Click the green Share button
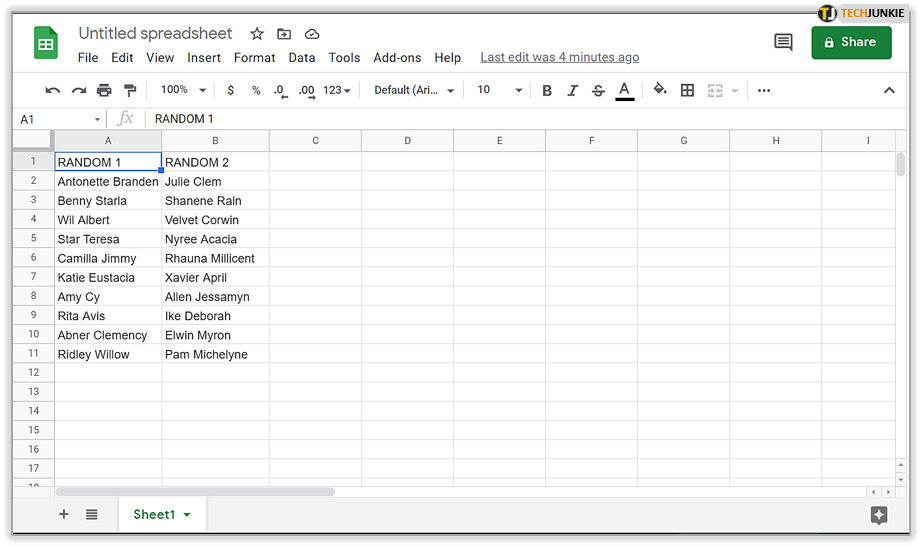Viewport: 922px width, 547px height. coord(851,42)
